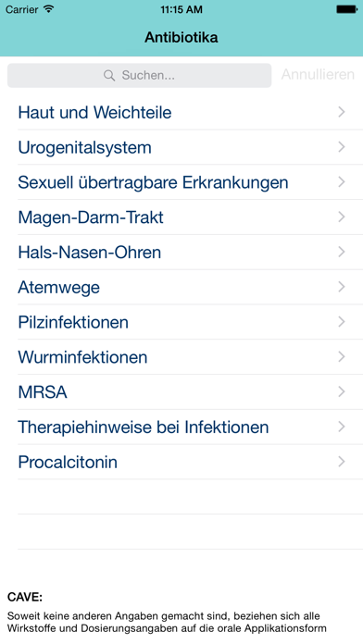Select Therapiehinweise bei Infektionen entry
The image size is (363, 644).
click(x=181, y=427)
